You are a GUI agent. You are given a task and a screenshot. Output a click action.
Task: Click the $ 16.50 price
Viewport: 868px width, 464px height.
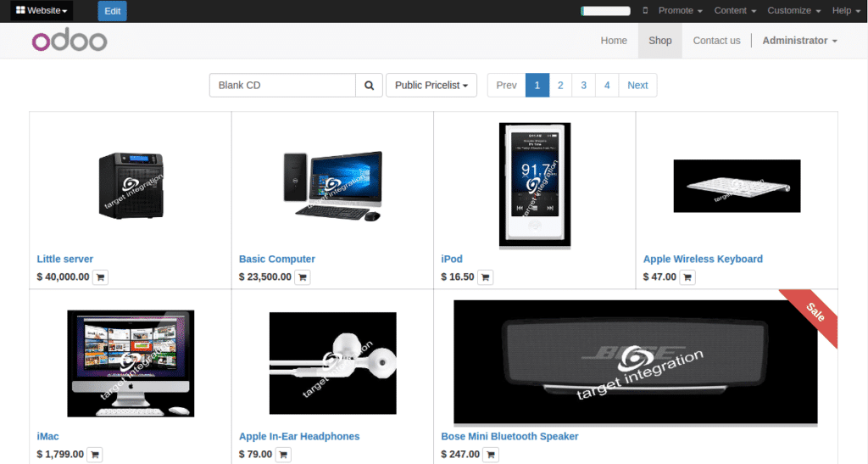[x=457, y=277]
